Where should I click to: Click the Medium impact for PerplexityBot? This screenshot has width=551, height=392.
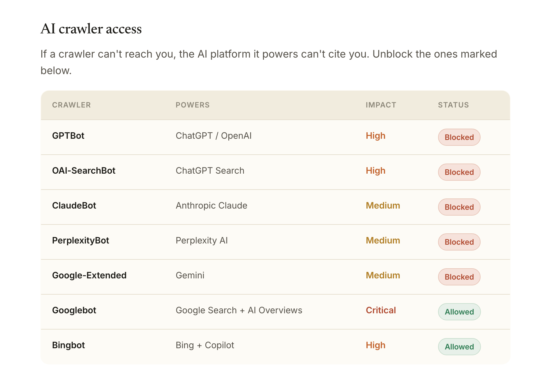point(383,240)
